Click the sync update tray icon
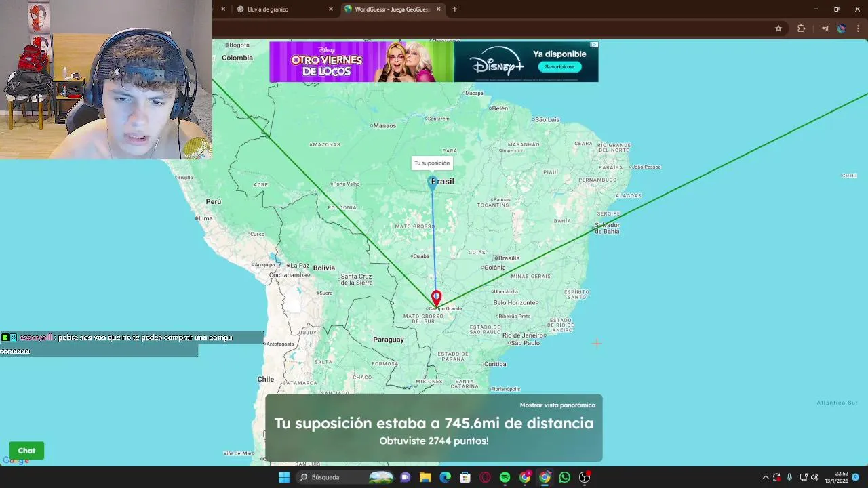Image resolution: width=868 pixels, height=488 pixels. 777,477
